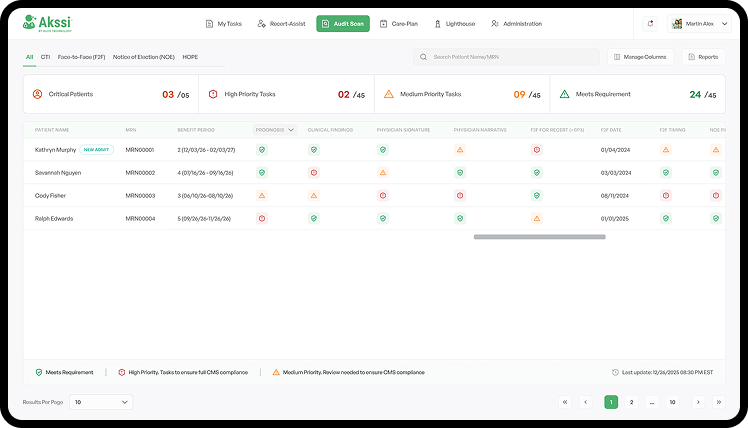
Task: Click the Meets Requirement summary card
Action: (638, 94)
